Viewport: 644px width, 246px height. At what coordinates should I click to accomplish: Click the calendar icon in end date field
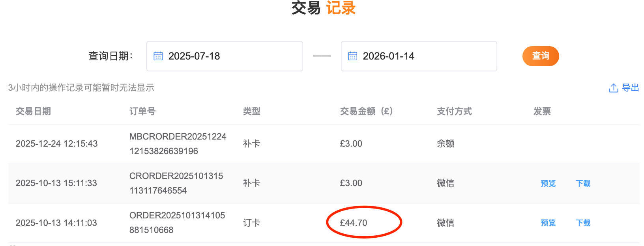point(352,56)
